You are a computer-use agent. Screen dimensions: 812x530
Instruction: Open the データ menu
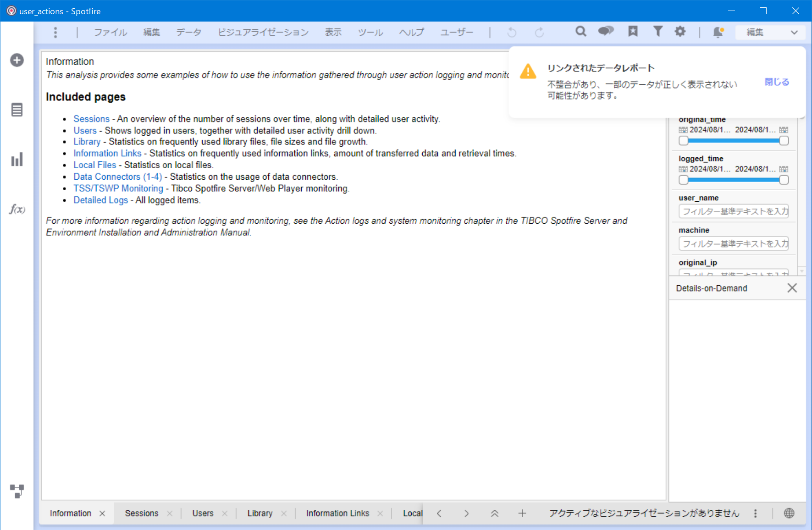189,32
